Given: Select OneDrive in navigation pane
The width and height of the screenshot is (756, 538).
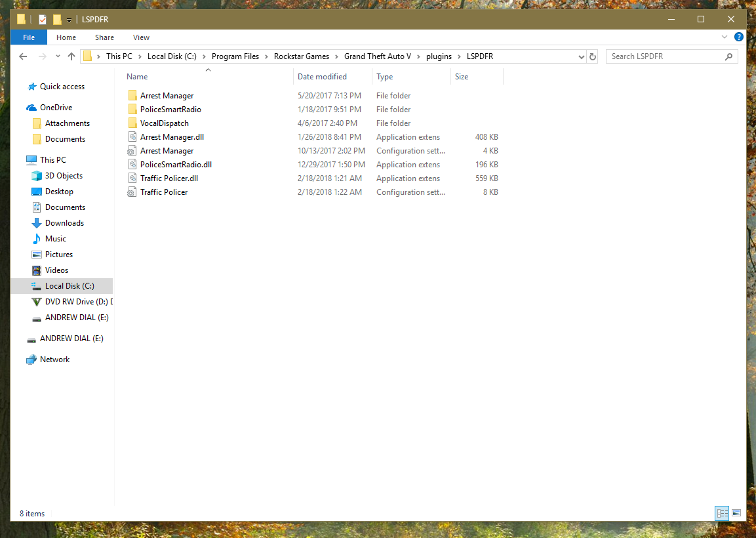Looking at the screenshot, I should point(56,108).
